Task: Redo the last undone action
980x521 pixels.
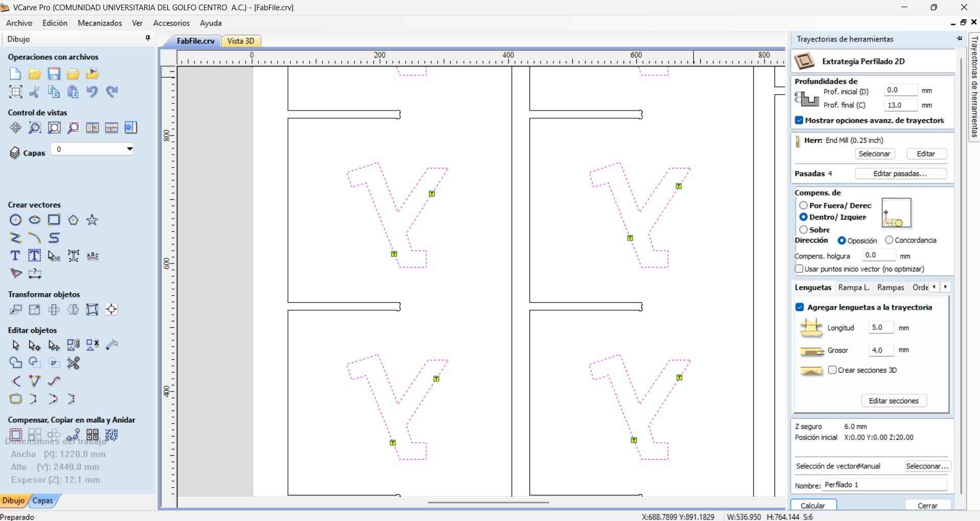Action: (112, 92)
